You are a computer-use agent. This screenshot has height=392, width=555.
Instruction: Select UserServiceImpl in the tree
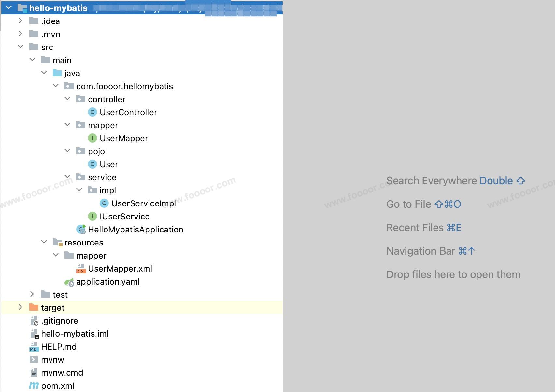[x=143, y=203]
